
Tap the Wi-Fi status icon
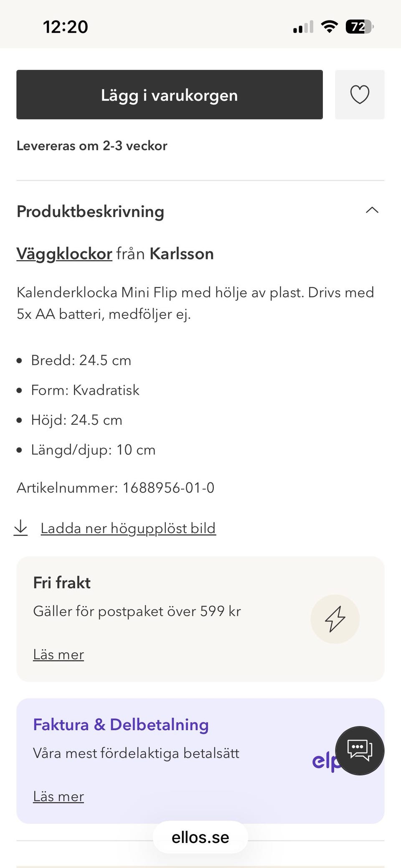(x=329, y=27)
